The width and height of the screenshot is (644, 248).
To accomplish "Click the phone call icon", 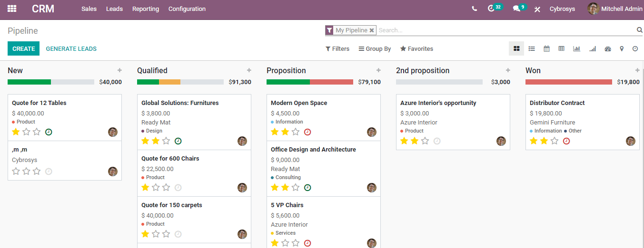I will click(474, 9).
